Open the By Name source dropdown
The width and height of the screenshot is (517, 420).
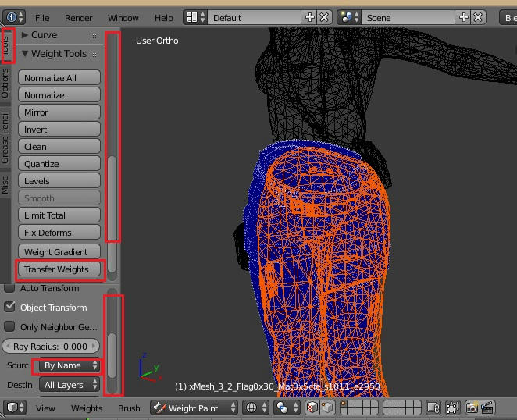(70, 365)
